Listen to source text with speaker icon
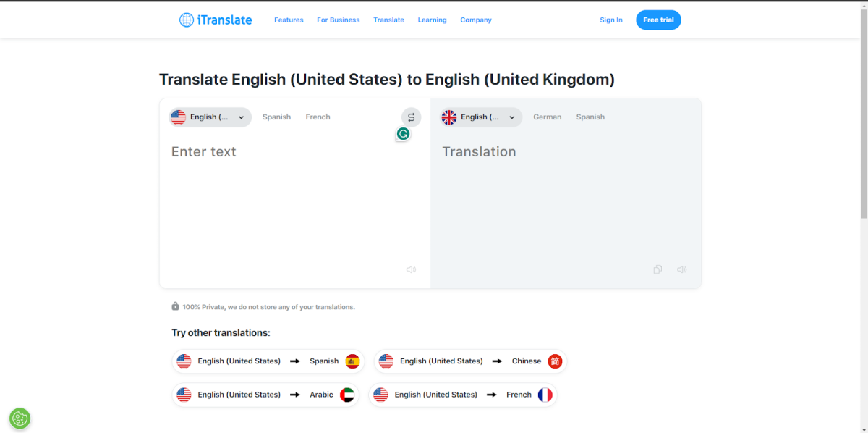Image resolution: width=868 pixels, height=433 pixels. coord(411,269)
